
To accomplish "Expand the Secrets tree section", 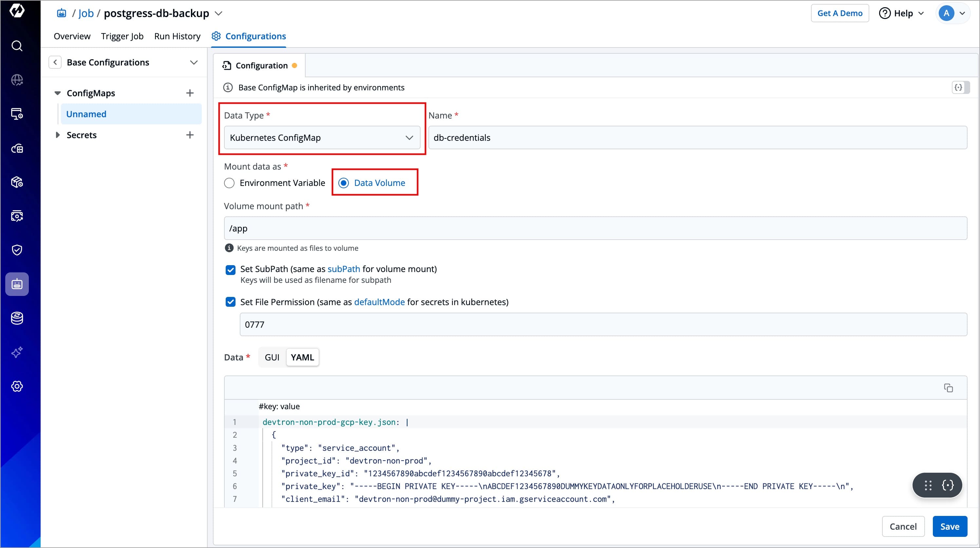I will pos(57,135).
